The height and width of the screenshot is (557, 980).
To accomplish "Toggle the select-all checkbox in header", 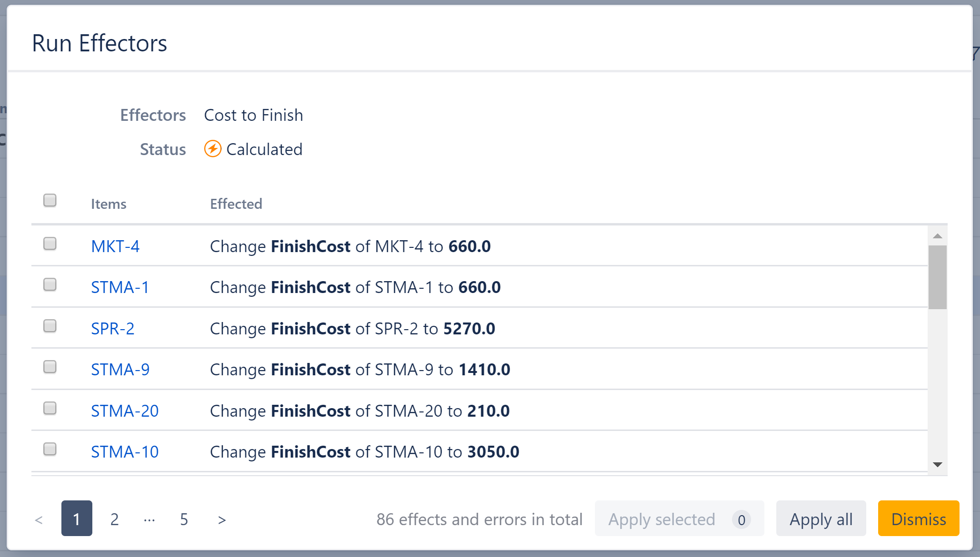I will point(49,200).
